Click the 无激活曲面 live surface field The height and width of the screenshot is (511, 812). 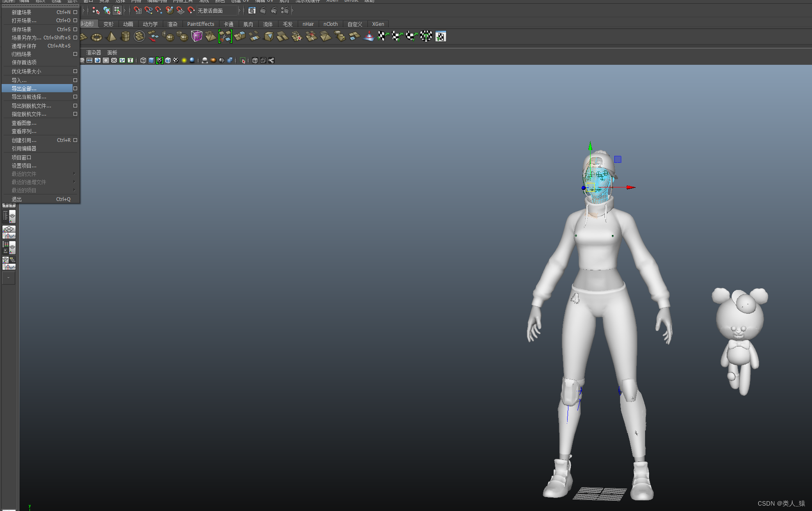pos(218,11)
